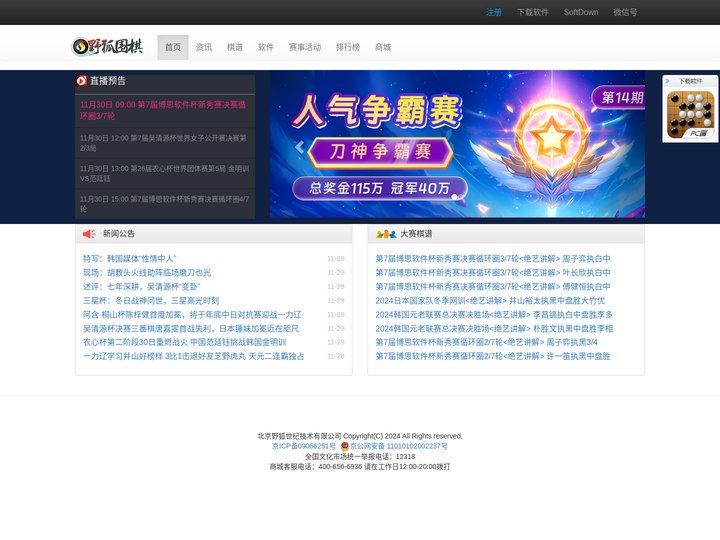Click the 400-656-6936 customer service line
Viewport: 720px width, 540px height.
click(360, 467)
